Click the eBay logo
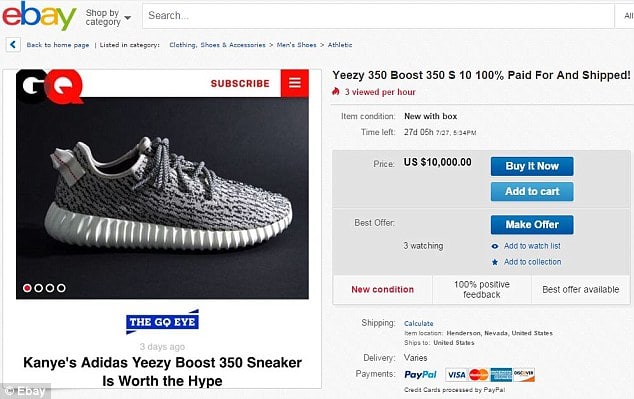The height and width of the screenshot is (399, 634). click(39, 15)
